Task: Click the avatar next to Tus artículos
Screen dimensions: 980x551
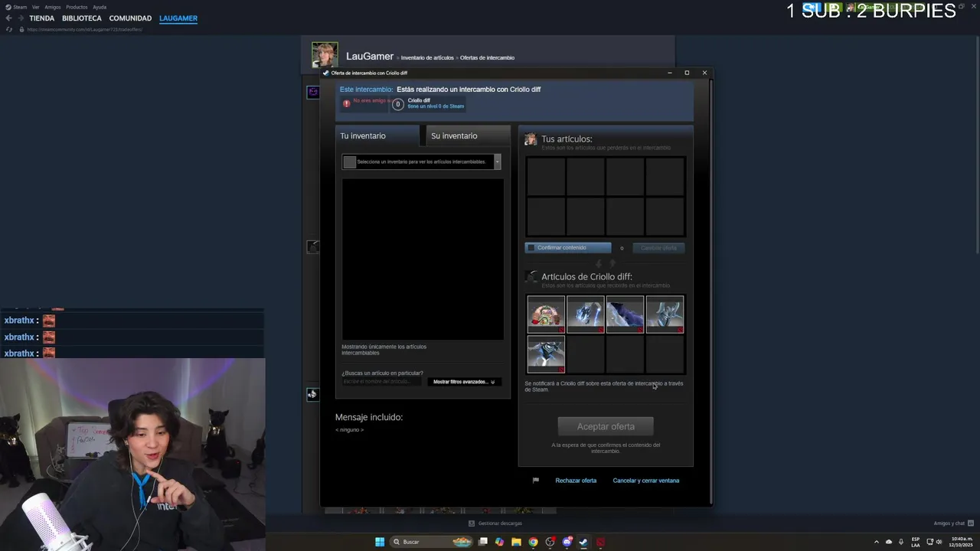Action: point(531,139)
